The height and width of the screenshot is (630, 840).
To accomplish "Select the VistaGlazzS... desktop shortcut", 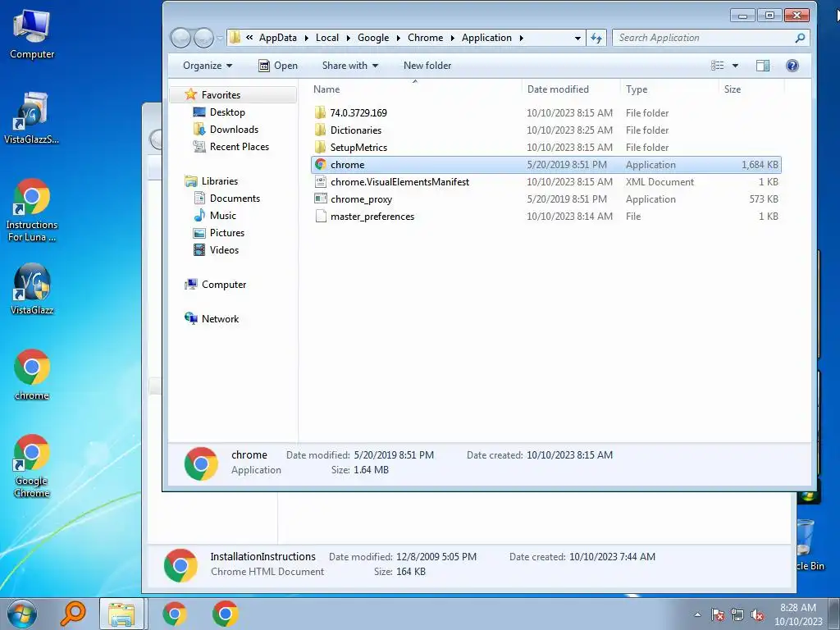I will 32,118.
